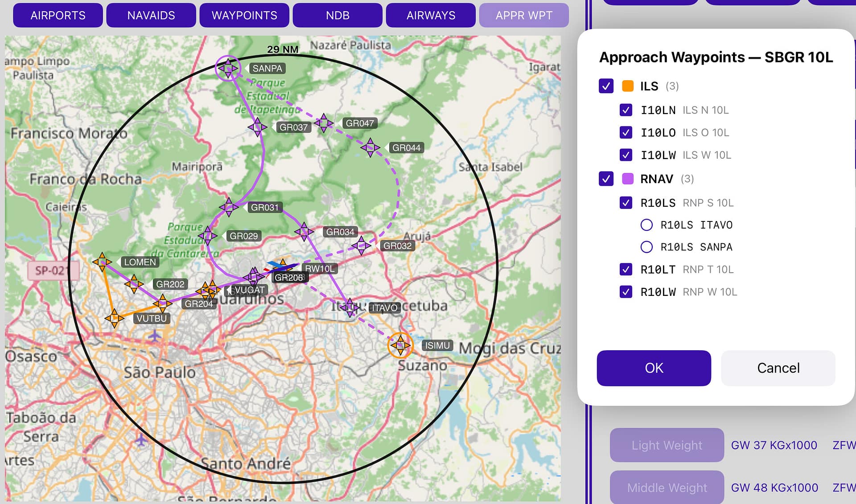The width and height of the screenshot is (856, 504).
Task: Select the SANPA waypoint marker on map
Action: pos(228,68)
